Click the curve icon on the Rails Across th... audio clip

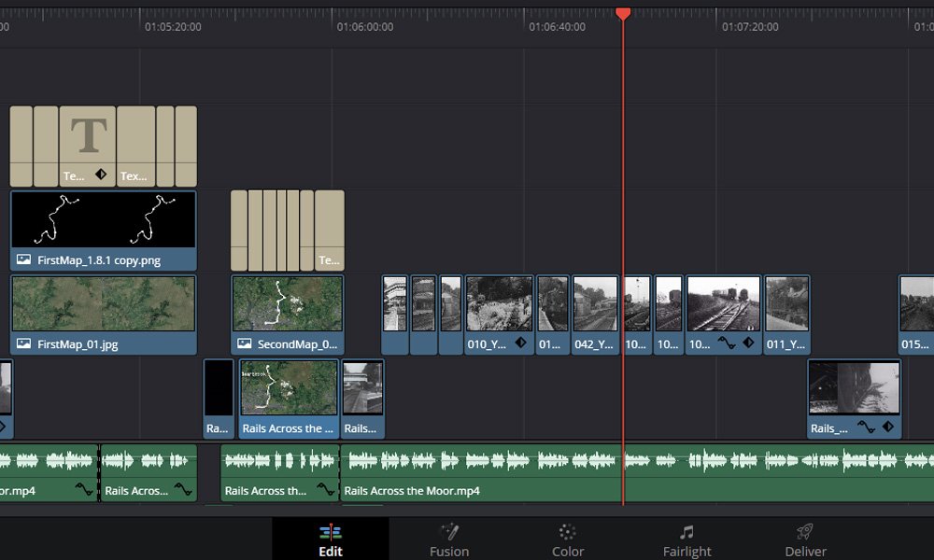[x=325, y=489]
